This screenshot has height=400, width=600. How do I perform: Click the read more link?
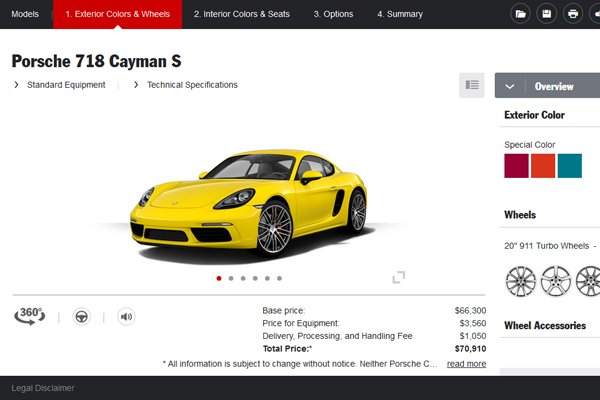coord(466,364)
